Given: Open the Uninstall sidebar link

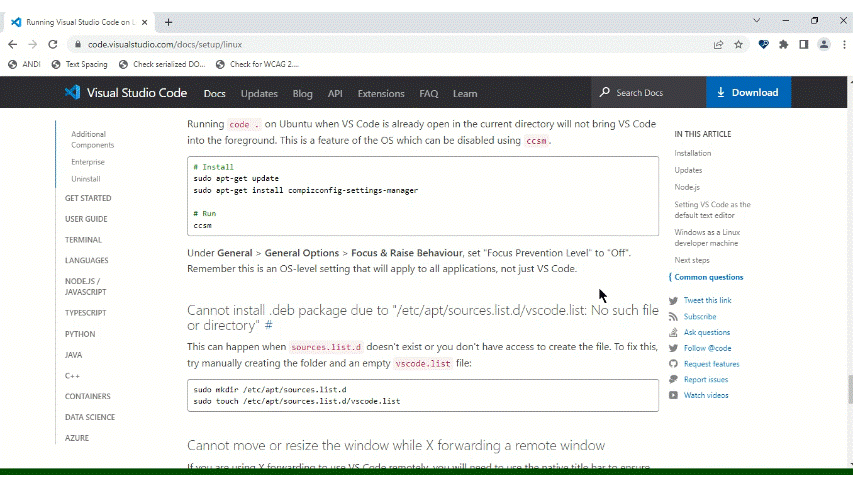Looking at the screenshot, I should pyautogui.click(x=85, y=179).
